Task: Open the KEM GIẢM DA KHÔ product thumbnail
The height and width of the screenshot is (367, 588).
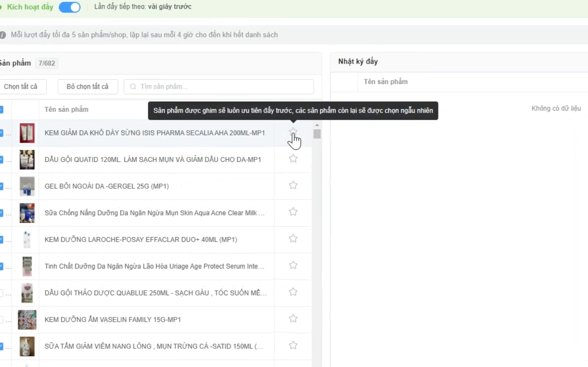Action: click(27, 133)
